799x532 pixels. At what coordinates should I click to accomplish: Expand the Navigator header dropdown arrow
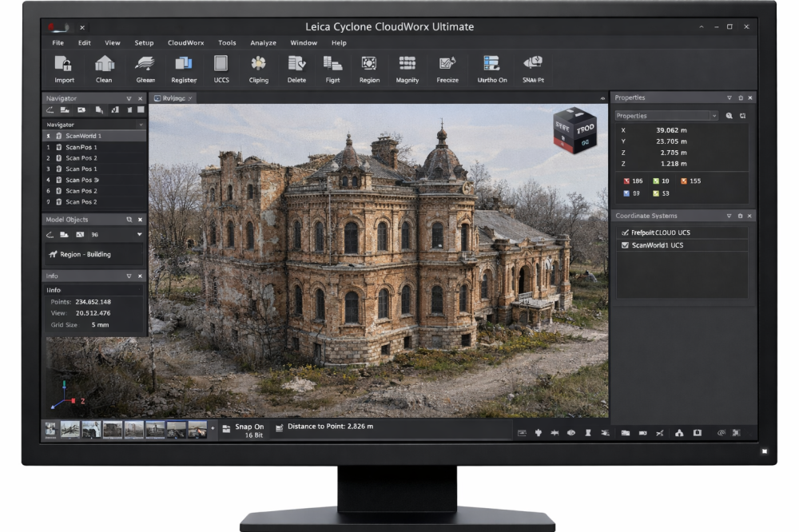(141, 125)
